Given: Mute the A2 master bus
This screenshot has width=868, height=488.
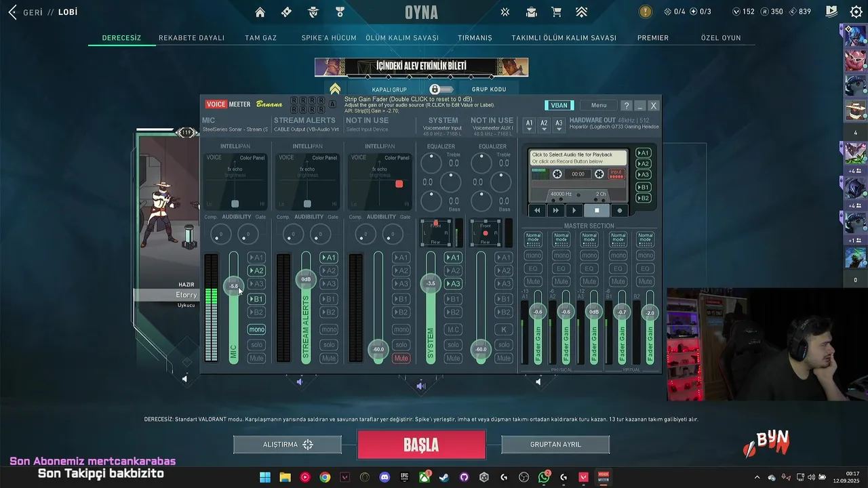Looking at the screenshot, I should coord(561,281).
